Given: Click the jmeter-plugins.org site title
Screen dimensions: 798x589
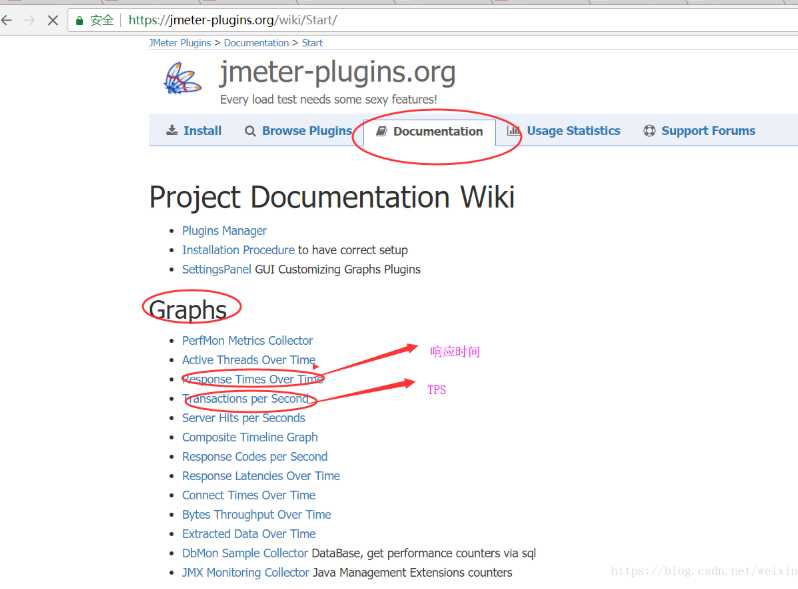Looking at the screenshot, I should pyautogui.click(x=337, y=73).
